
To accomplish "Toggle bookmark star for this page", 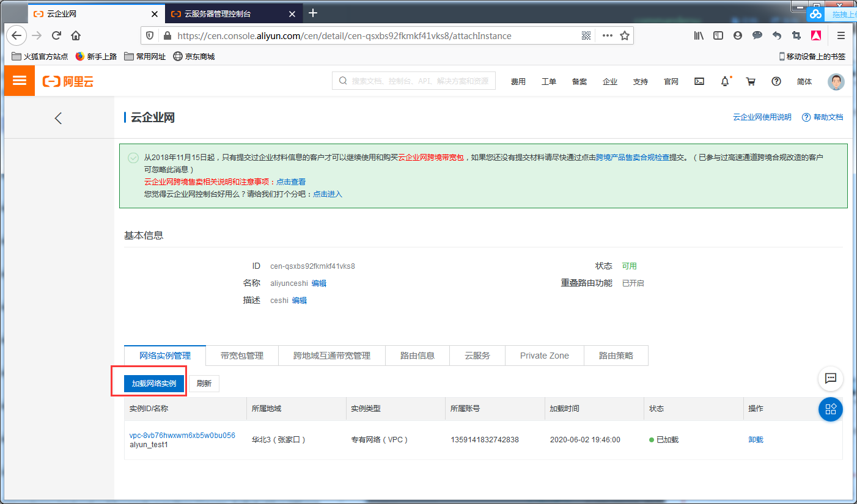I will coord(625,35).
